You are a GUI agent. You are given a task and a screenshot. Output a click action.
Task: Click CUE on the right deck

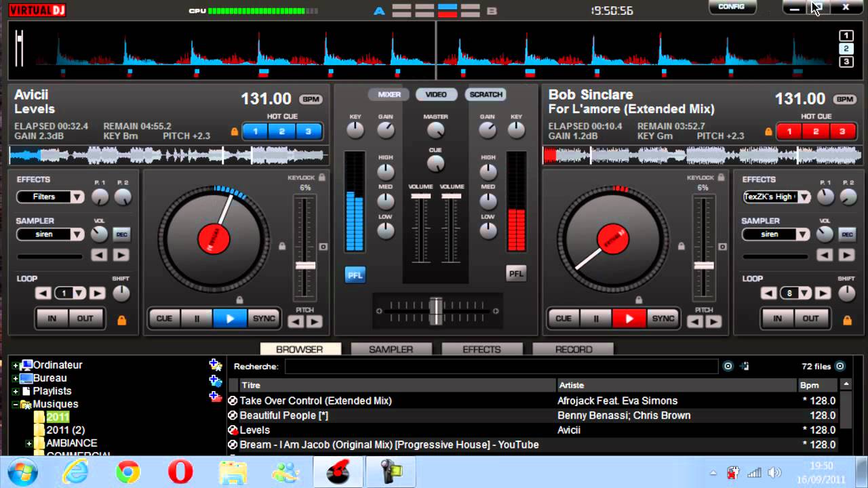(564, 318)
